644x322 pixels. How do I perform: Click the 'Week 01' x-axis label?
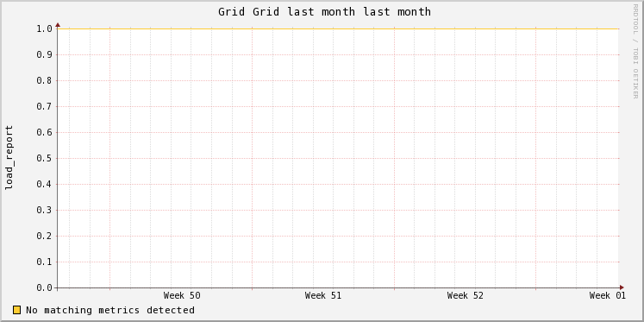click(x=608, y=295)
